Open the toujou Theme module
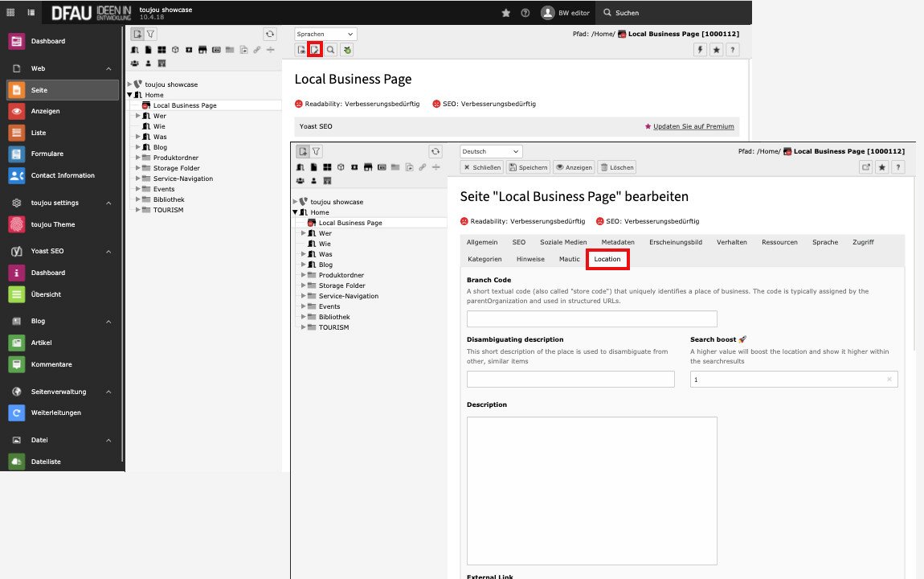The width and height of the screenshot is (924, 579). (x=52, y=224)
